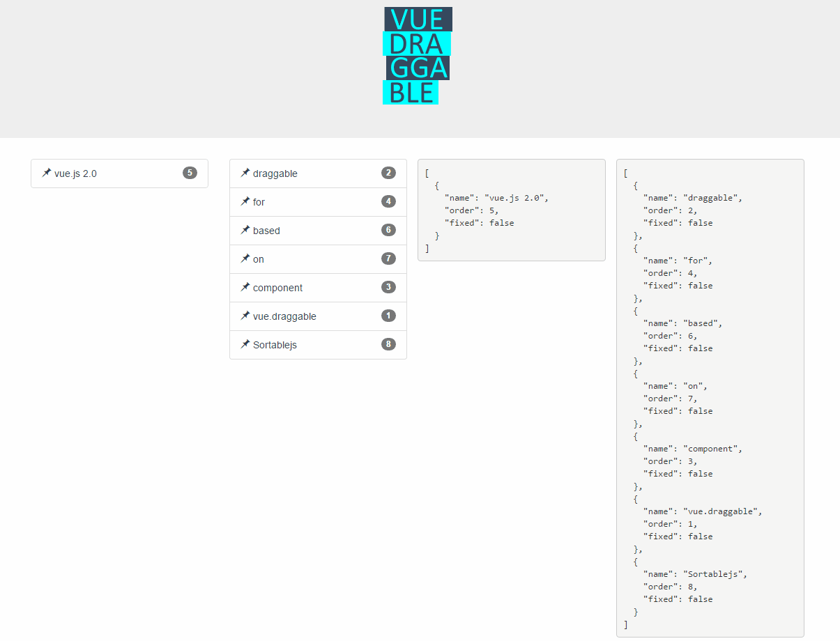Click the pin icon next to 'on'

[x=245, y=258]
